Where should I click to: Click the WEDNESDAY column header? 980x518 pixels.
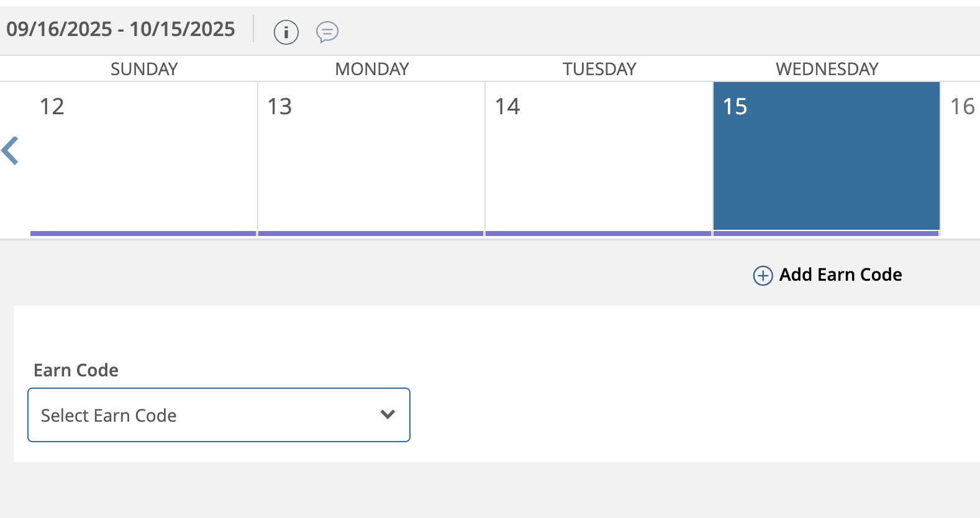point(827,69)
